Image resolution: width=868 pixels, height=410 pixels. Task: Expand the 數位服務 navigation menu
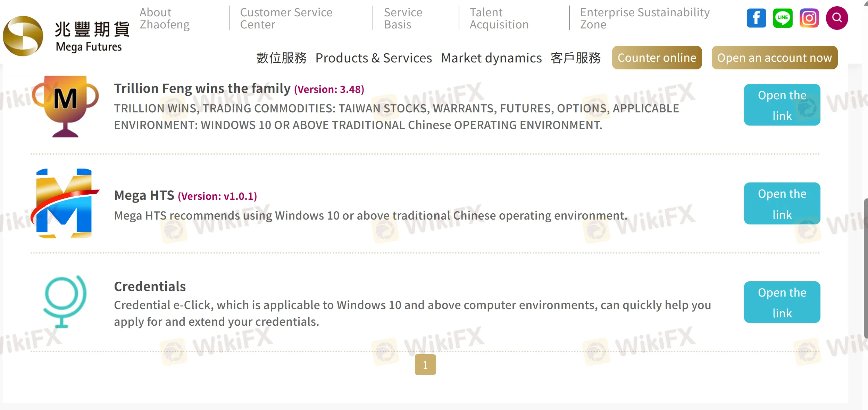281,58
